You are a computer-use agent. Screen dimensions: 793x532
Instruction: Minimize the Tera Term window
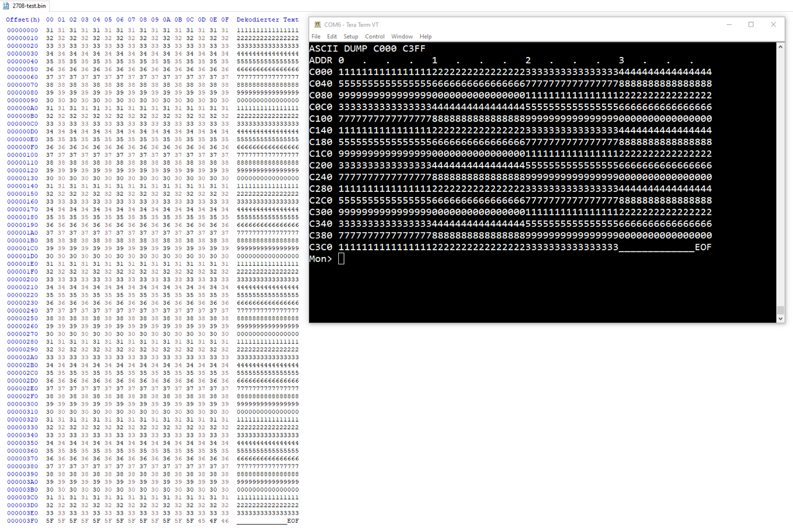point(729,25)
